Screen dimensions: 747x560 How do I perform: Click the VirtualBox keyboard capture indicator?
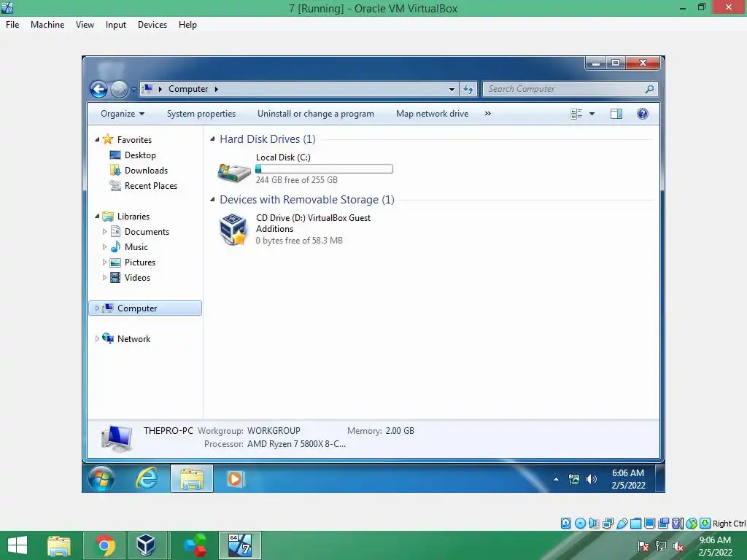pos(705,524)
